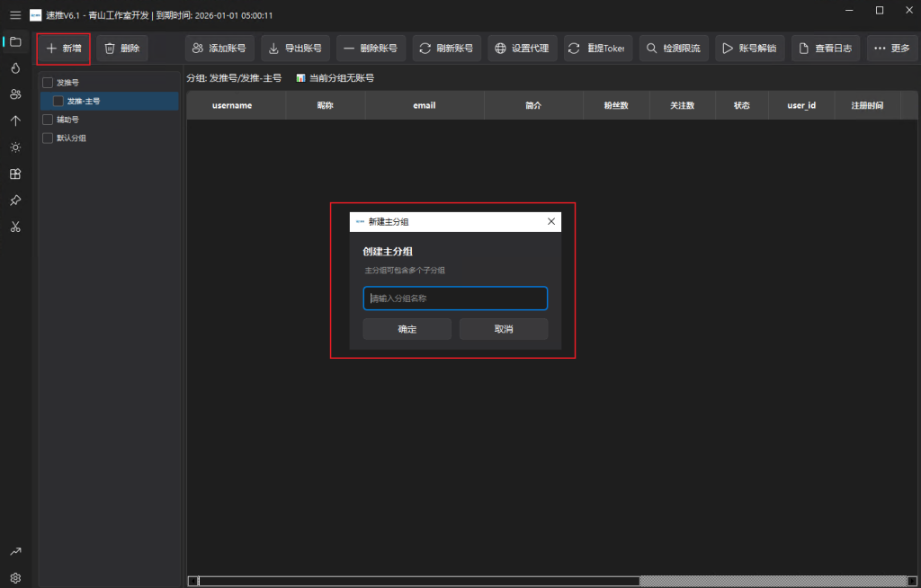Screen dimensions: 921x588
Task: Open settings gear at sidebar bottom
Action: point(15,577)
